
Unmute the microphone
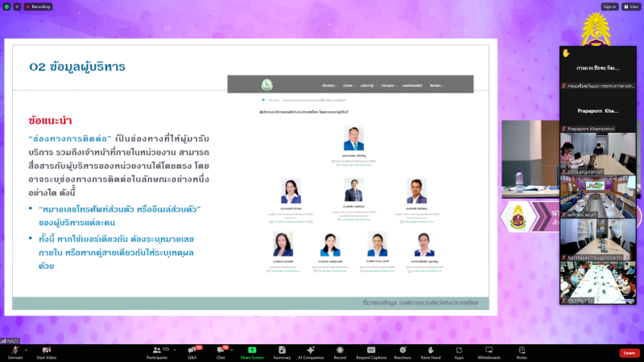pyautogui.click(x=14, y=352)
